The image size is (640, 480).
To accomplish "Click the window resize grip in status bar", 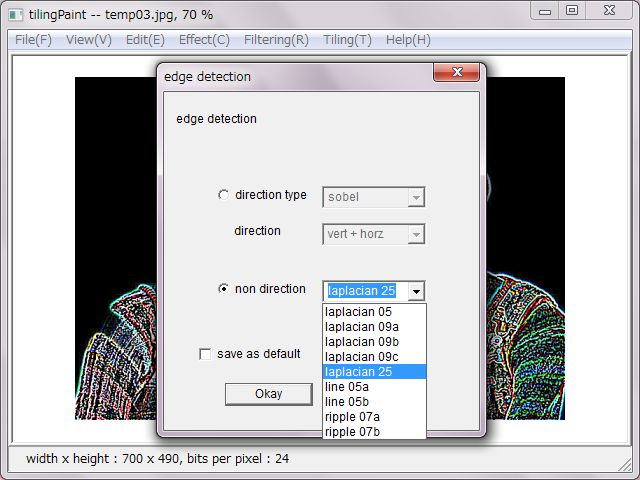I will (x=624, y=464).
